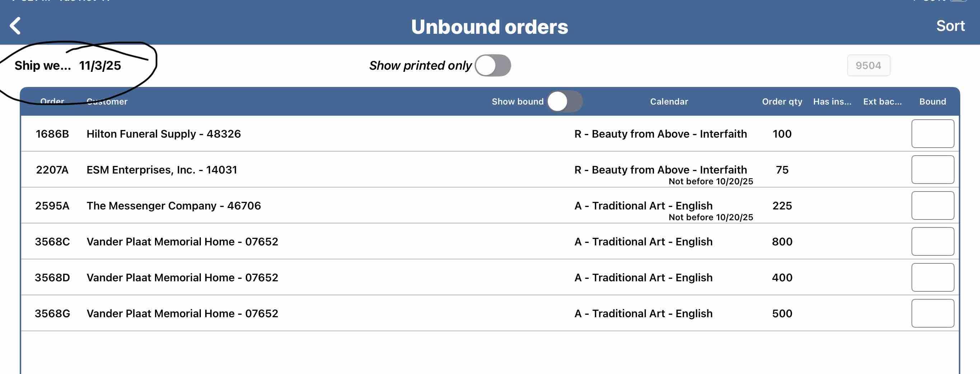The height and width of the screenshot is (374, 980).
Task: Select the Order qty column header
Action: pos(782,102)
